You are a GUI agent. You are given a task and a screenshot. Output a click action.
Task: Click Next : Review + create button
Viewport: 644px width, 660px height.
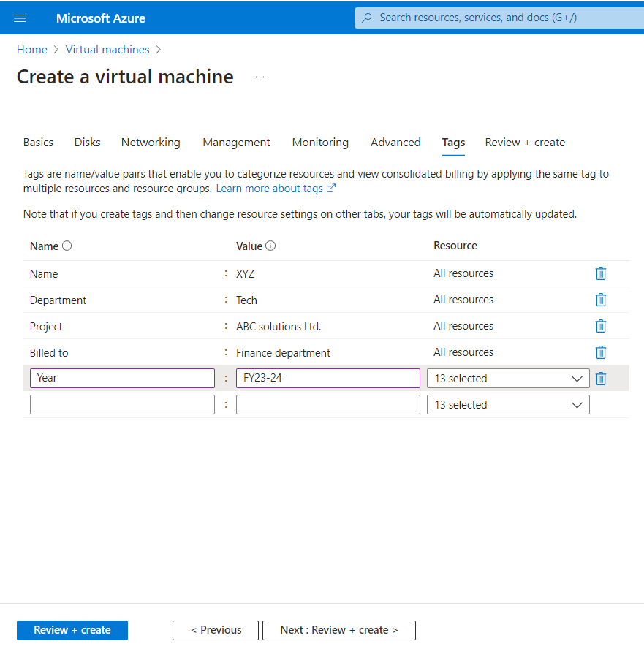pos(338,630)
